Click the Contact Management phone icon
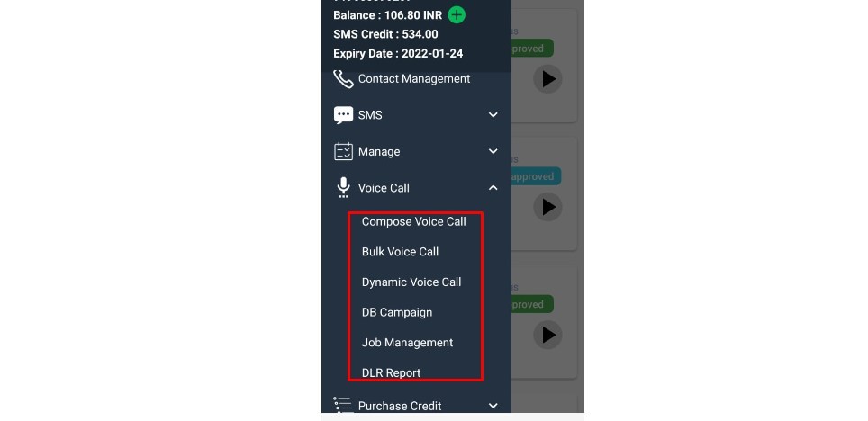The height and width of the screenshot is (421, 868). point(343,79)
